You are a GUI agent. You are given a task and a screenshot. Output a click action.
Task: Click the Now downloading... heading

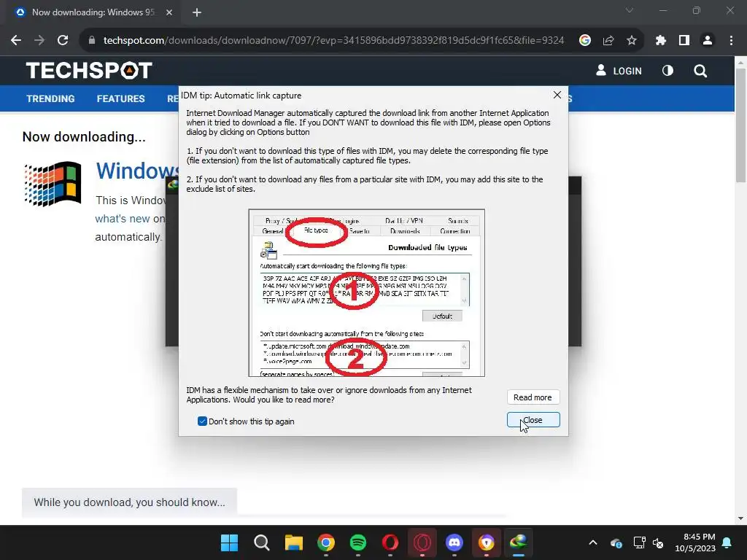tap(84, 137)
